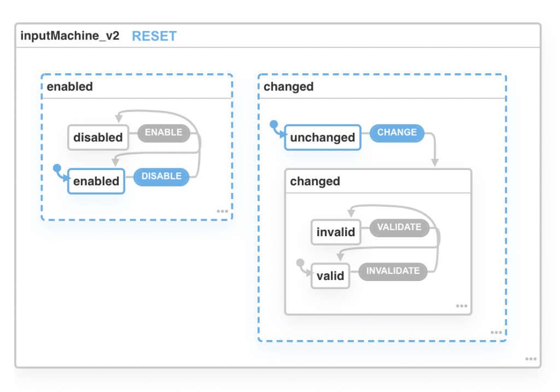Select the valid state box

pos(330,276)
